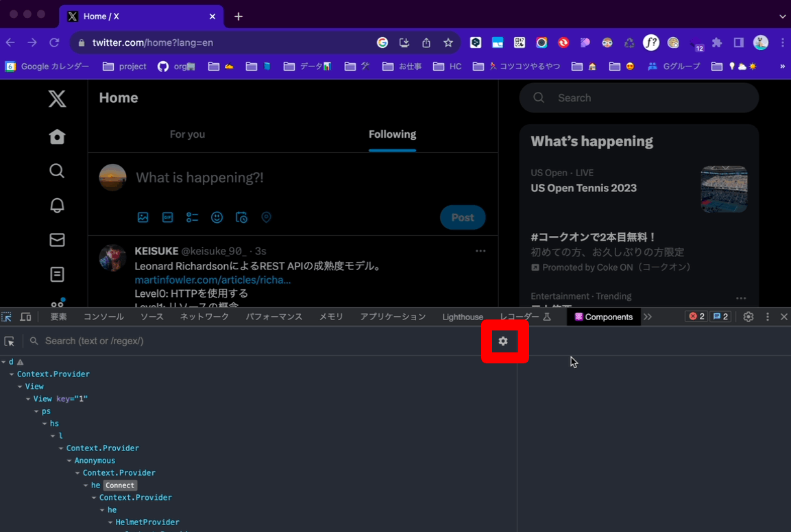791x532 pixels.
Task: Open the US Open Tennis 2023 trend
Action: pyautogui.click(x=584, y=189)
